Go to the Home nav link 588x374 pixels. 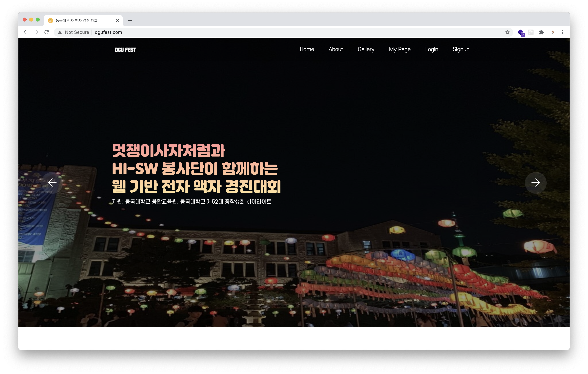[307, 49]
